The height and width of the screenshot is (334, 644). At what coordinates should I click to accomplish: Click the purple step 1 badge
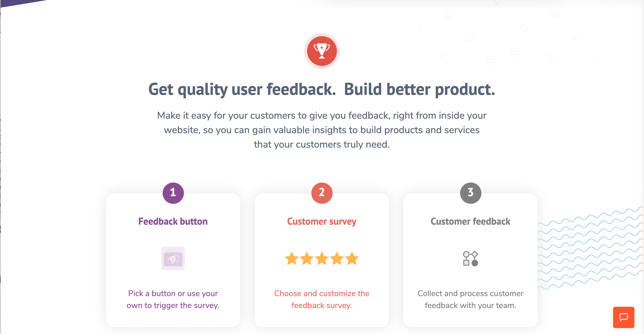point(173,193)
